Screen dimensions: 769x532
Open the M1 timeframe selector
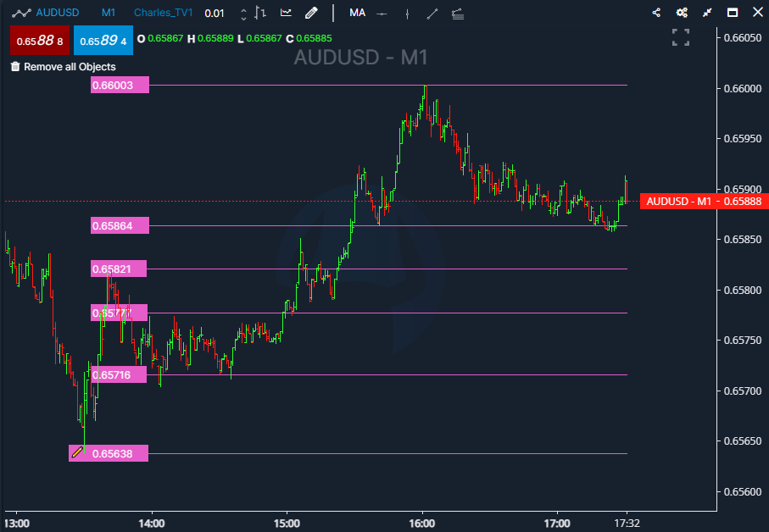109,13
